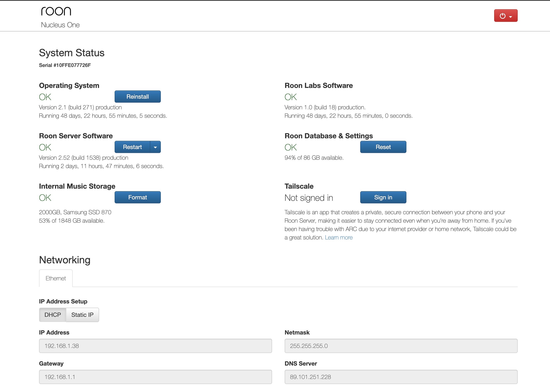Choose DHCP for IP Address Setup
The height and width of the screenshot is (392, 550).
53,315
